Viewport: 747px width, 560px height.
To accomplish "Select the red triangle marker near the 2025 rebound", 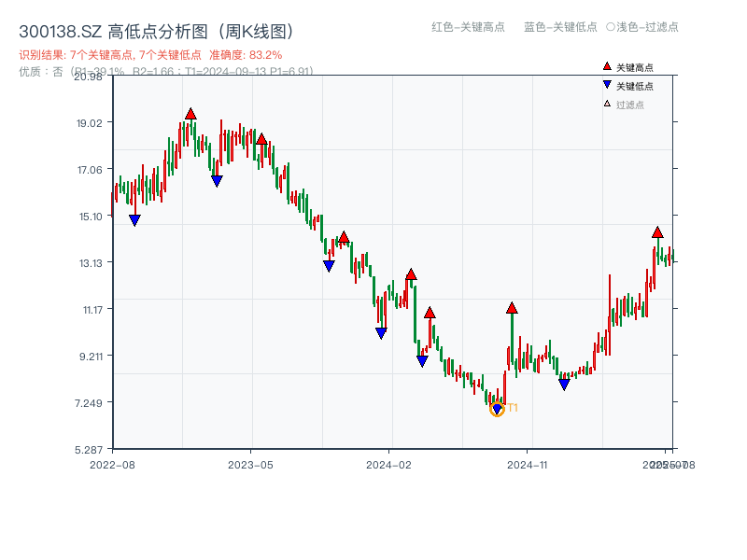I will point(656,233).
